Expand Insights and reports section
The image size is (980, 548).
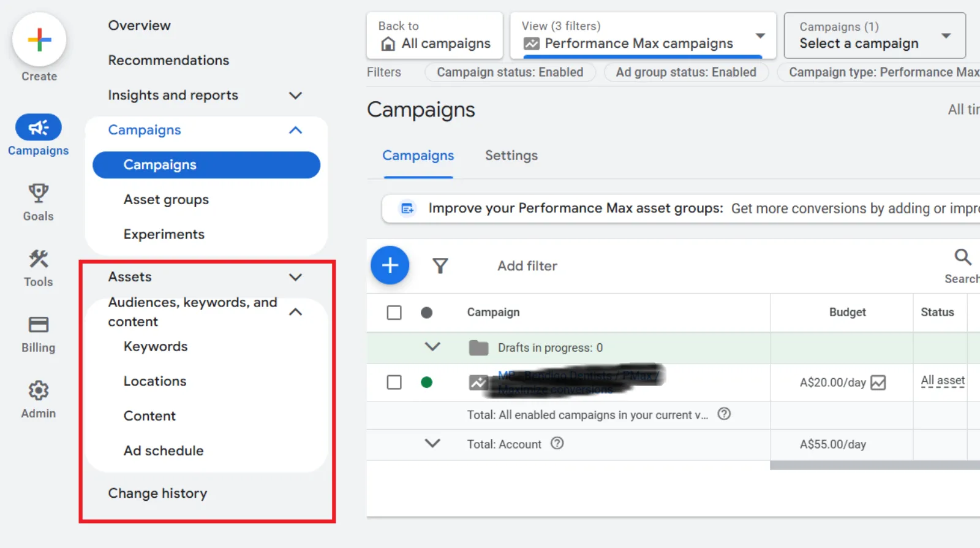[295, 95]
